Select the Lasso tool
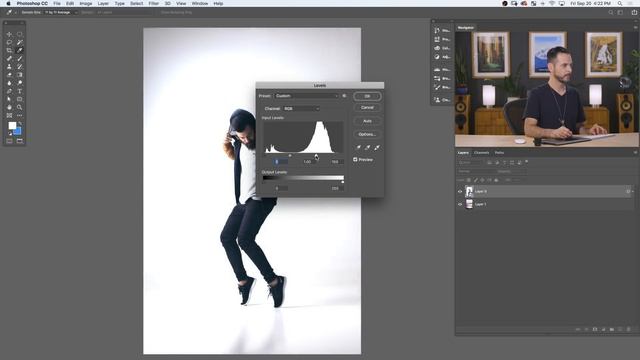This screenshot has width=640, height=360. tap(9, 42)
